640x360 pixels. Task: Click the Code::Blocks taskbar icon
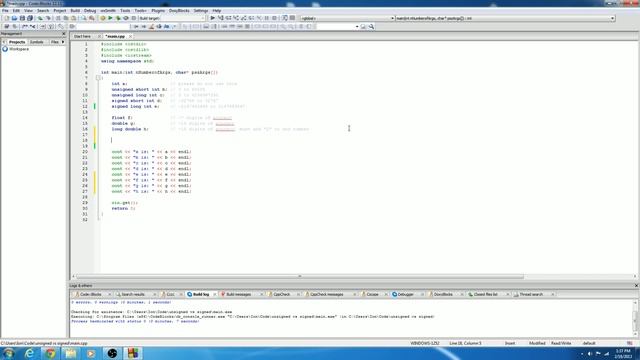133,353
